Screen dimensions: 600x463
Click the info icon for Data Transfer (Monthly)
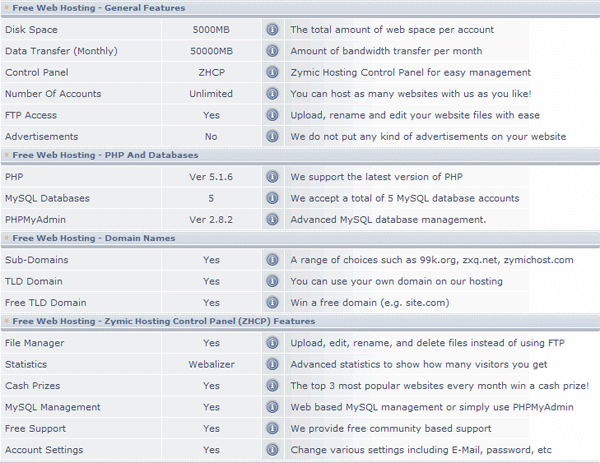[x=272, y=51]
